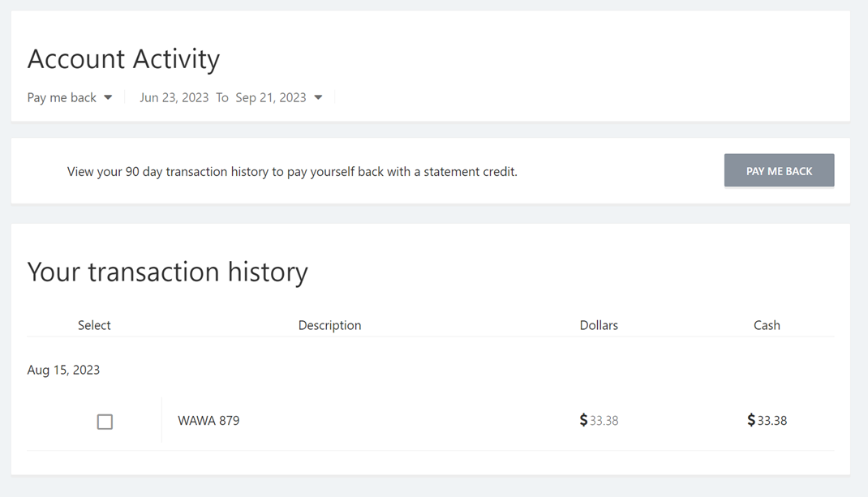Click the Your transaction history heading
This screenshot has width=868, height=497.
pyautogui.click(x=168, y=272)
